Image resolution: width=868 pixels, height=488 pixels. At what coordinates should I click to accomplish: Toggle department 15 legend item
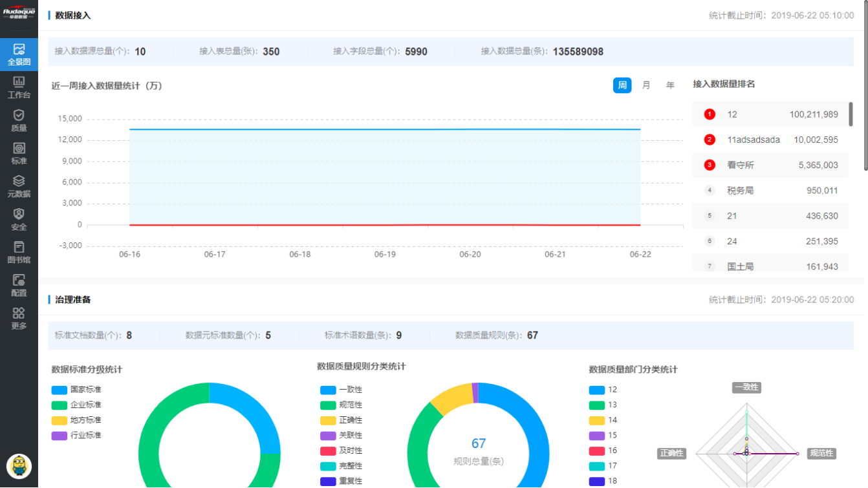603,436
